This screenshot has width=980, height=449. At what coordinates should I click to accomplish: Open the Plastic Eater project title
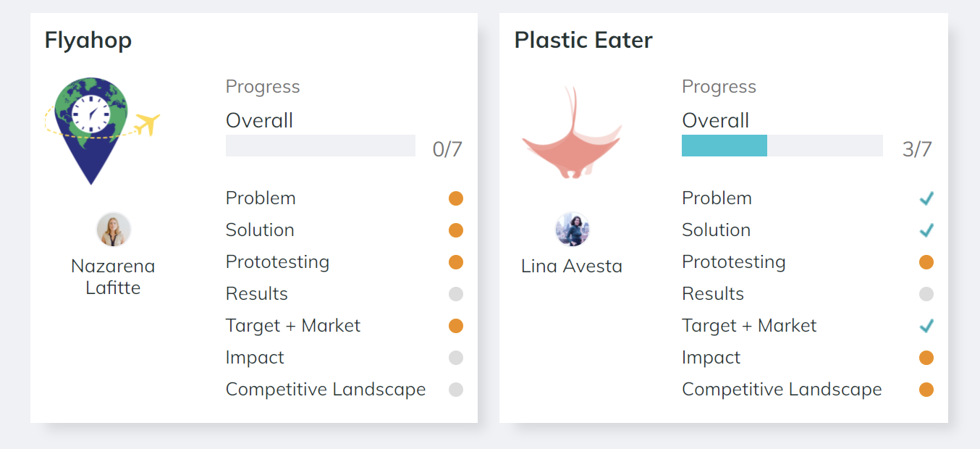pos(583,41)
